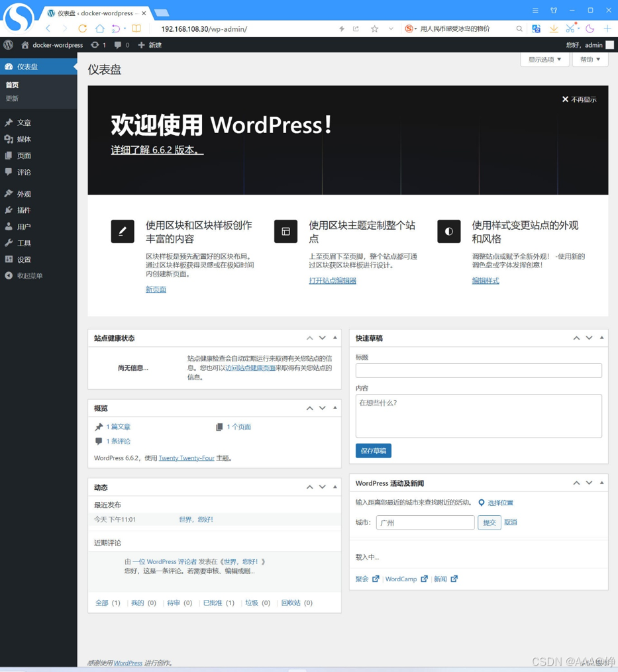Open Twenty Twenty-Four theme link
Viewport: 618px width, 672px height.
tap(187, 458)
